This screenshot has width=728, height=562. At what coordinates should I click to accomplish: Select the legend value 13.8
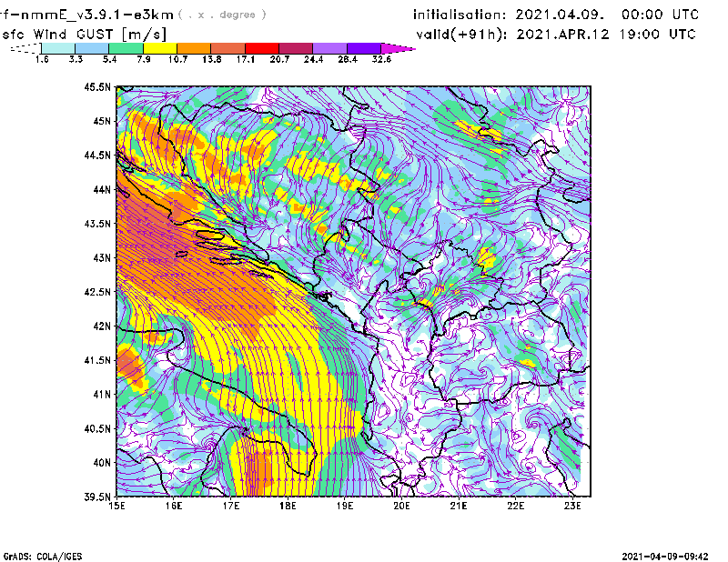[212, 59]
